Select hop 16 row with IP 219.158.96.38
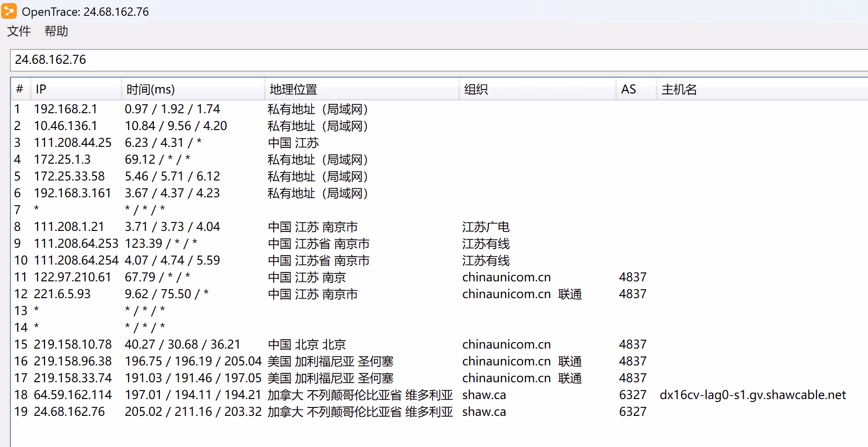This screenshot has height=447, width=868. click(x=72, y=361)
